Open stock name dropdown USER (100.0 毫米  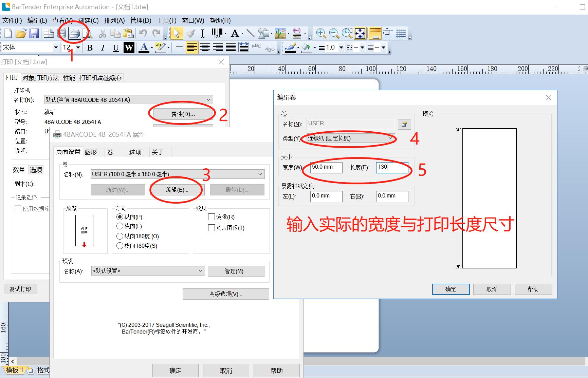178,174
